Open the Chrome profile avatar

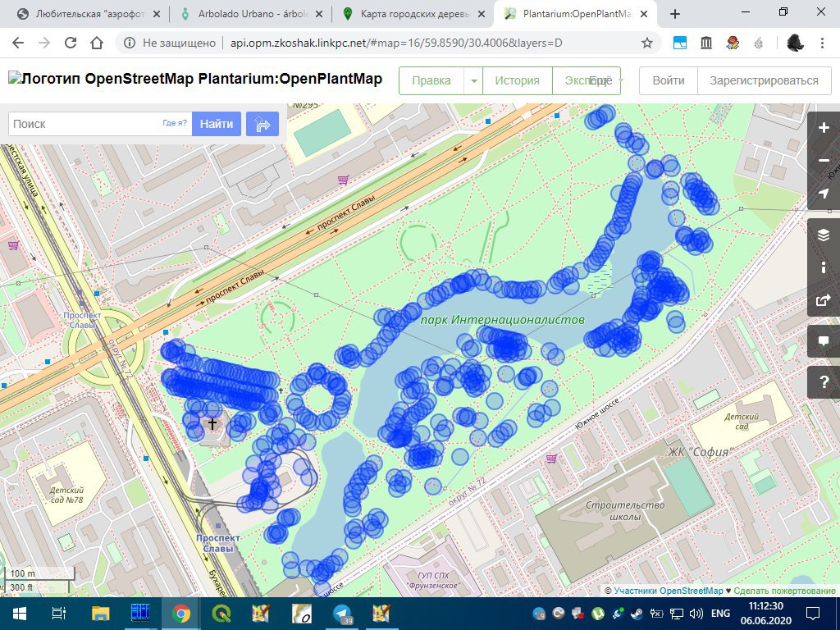[x=795, y=43]
